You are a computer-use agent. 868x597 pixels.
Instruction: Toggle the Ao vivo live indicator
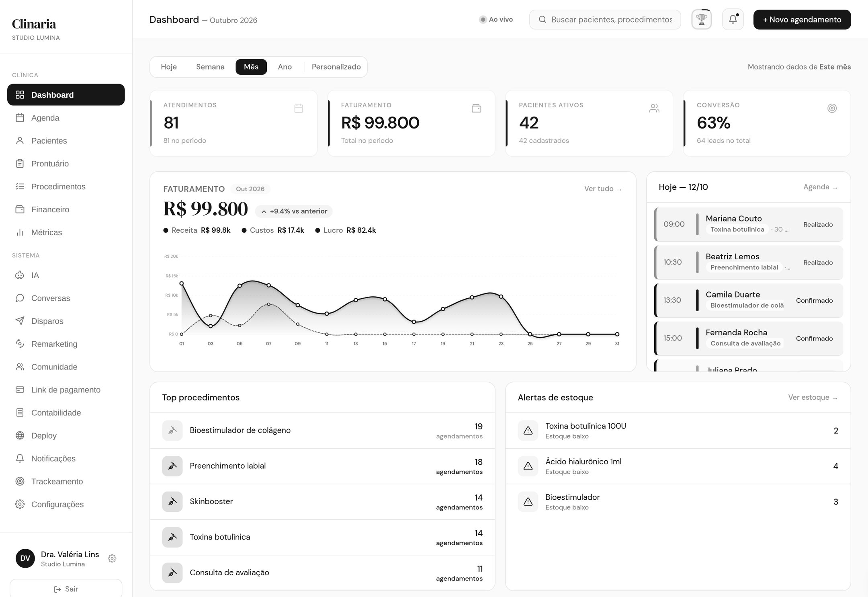point(496,19)
